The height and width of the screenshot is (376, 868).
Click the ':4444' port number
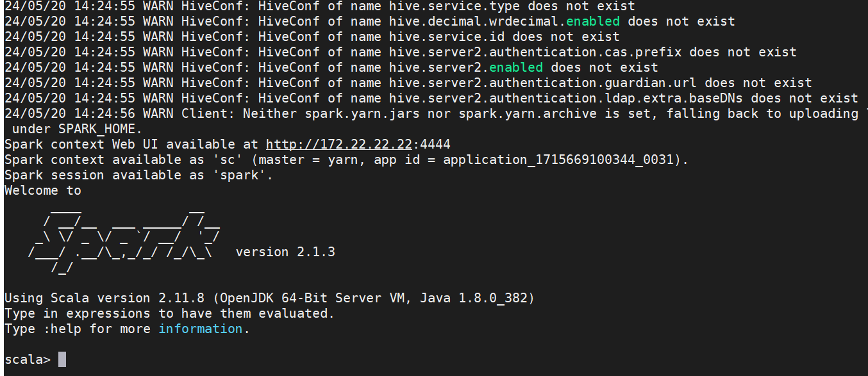[431, 144]
